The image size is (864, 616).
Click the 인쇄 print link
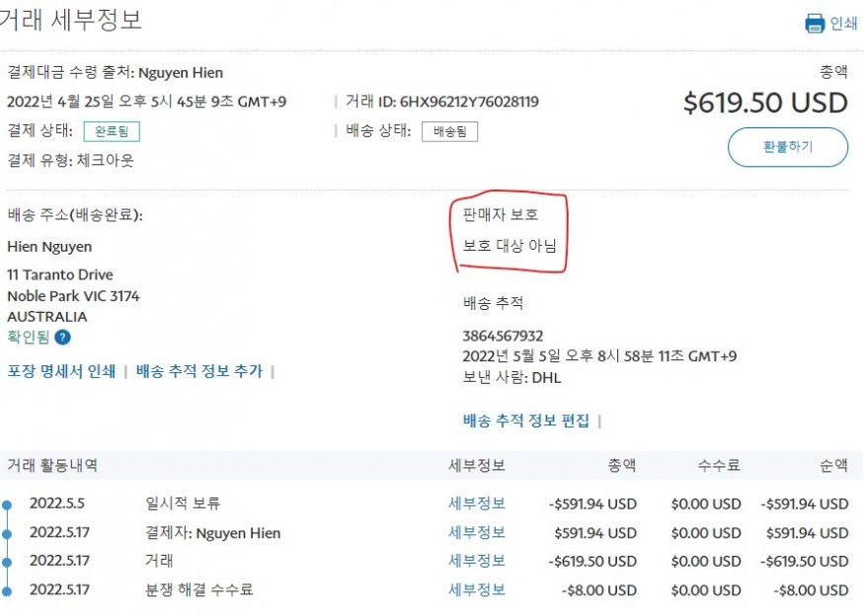pyautogui.click(x=843, y=24)
